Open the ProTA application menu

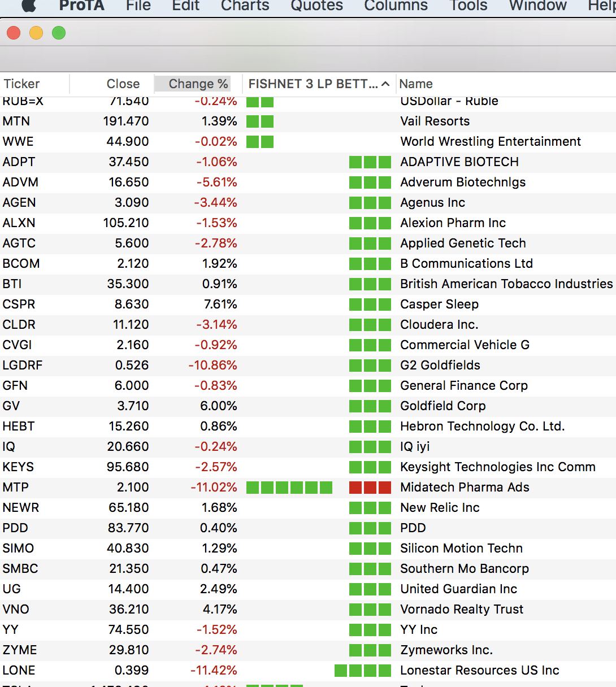(82, 6)
